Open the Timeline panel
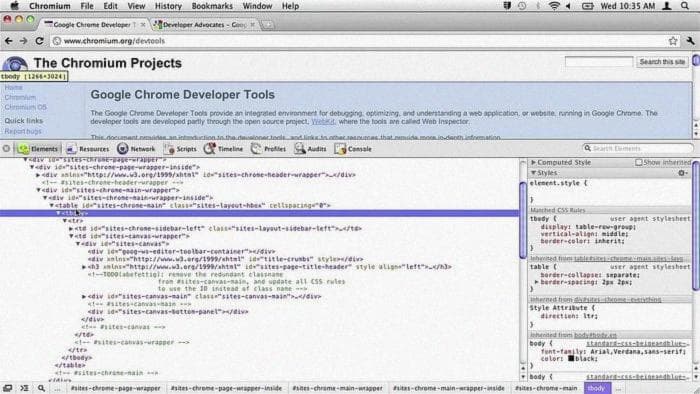The height and width of the screenshot is (394, 700). point(223,149)
